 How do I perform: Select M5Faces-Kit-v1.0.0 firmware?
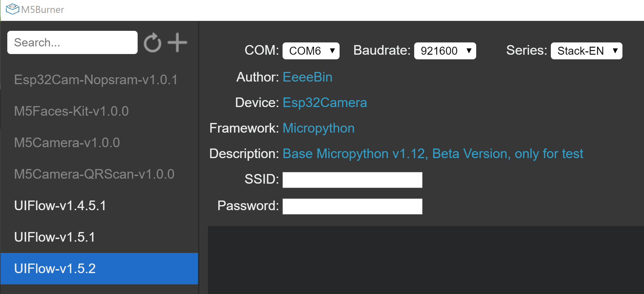pyautogui.click(x=99, y=111)
